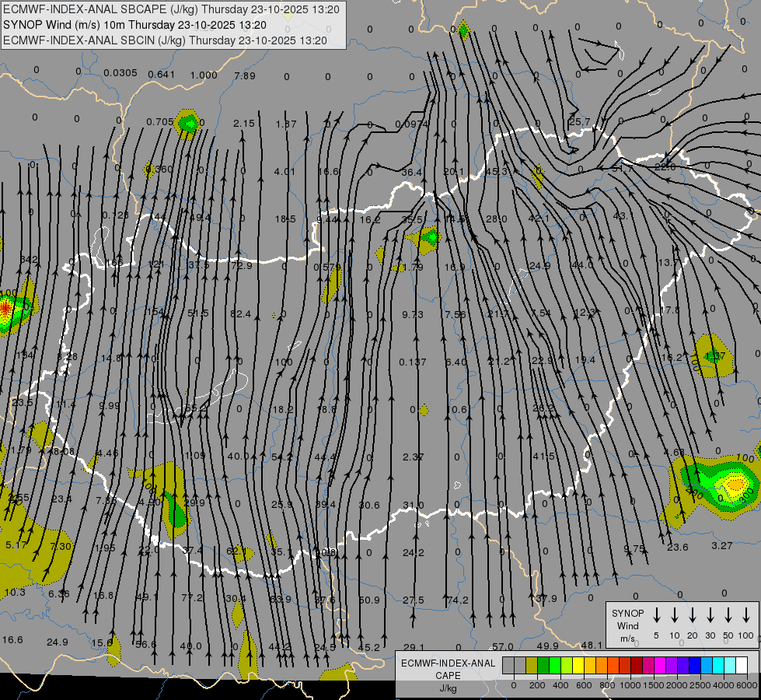Click the 6000 tick label on CAPE legend
Viewport: 761px width, 700px height.
[748, 685]
